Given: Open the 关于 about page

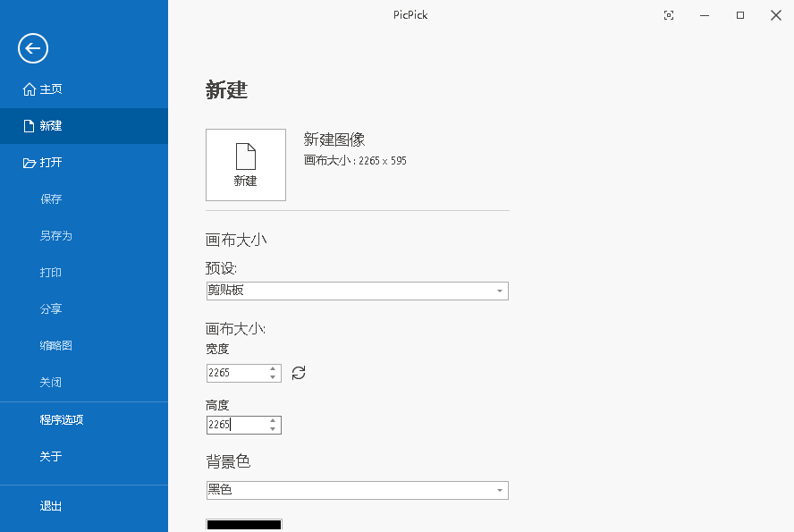Looking at the screenshot, I should pyautogui.click(x=51, y=456).
